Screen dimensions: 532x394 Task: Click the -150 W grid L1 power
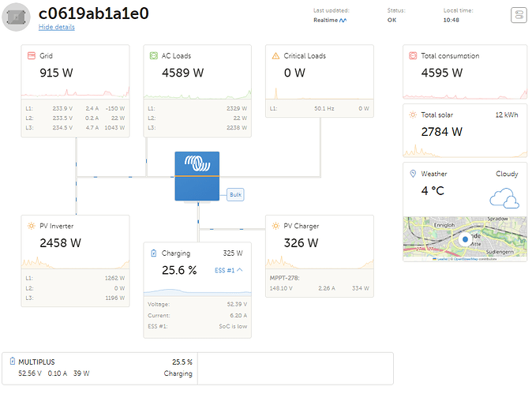(115, 109)
